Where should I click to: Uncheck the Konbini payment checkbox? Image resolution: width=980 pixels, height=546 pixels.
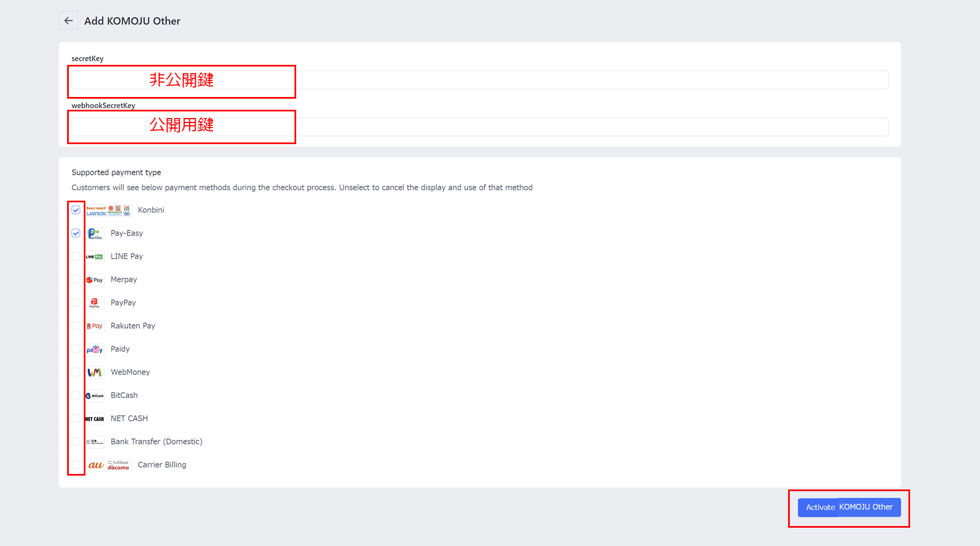[76, 210]
